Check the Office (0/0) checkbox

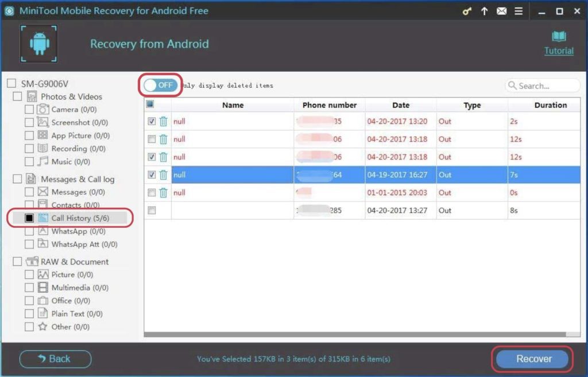[x=29, y=301]
